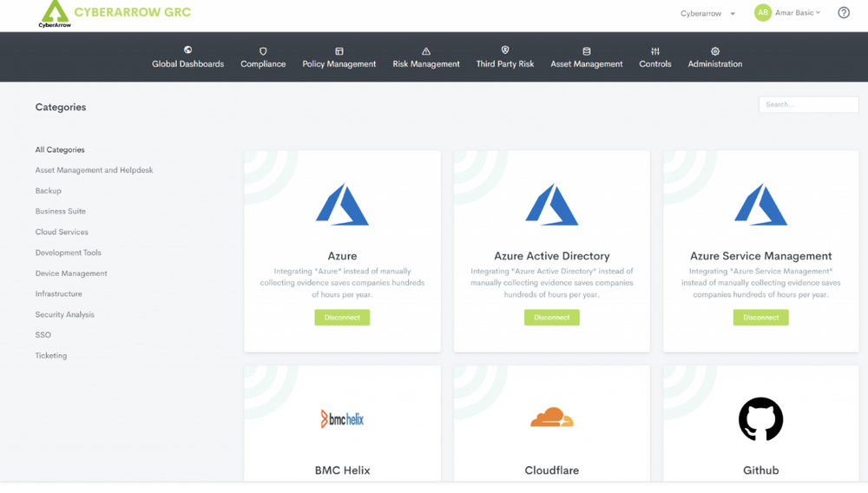
Task: Click the Policy Management layout icon
Action: pyautogui.click(x=339, y=51)
